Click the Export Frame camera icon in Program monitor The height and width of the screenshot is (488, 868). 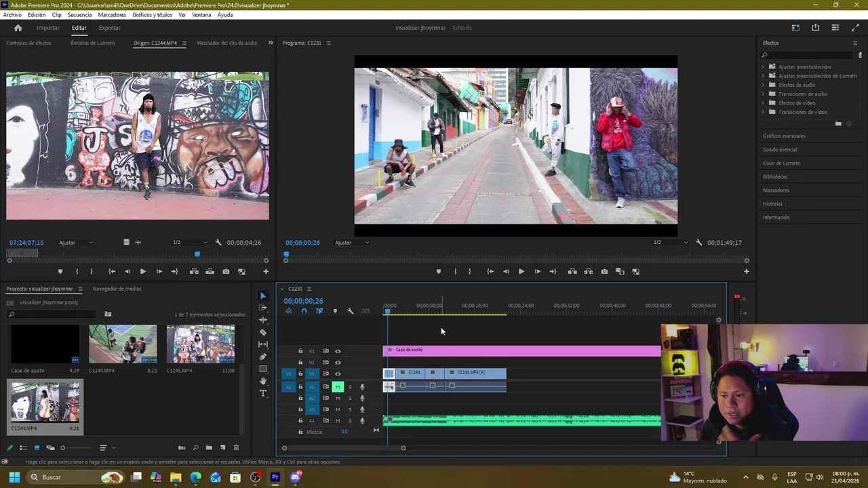click(604, 272)
